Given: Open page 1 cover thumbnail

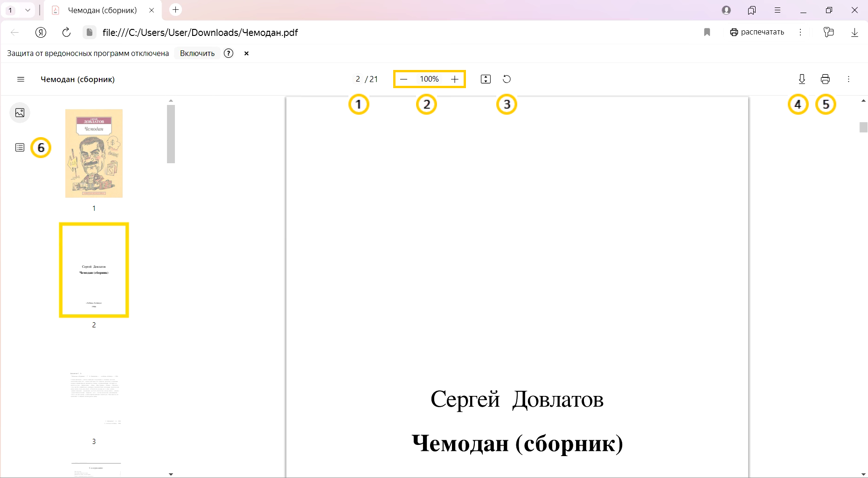Looking at the screenshot, I should coord(94,153).
